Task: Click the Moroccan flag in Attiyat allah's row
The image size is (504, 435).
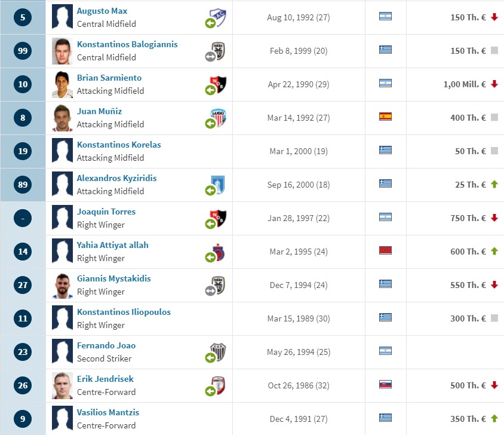Action: click(x=385, y=250)
